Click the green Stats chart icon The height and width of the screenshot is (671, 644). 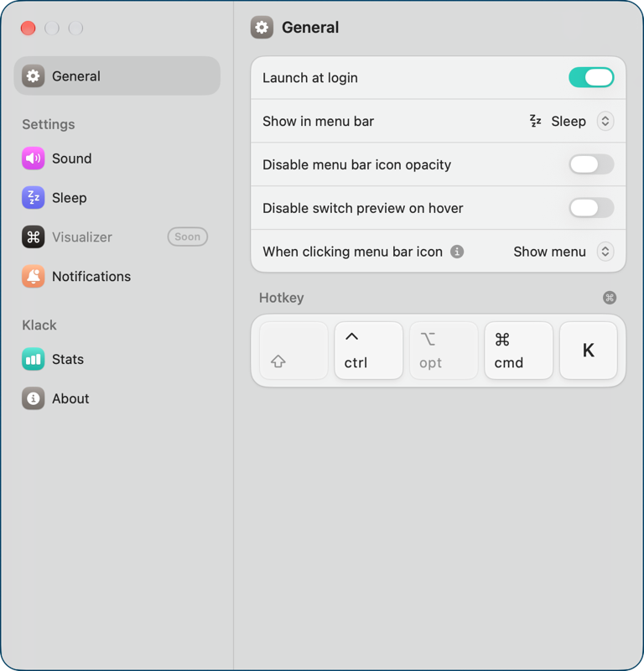point(33,359)
